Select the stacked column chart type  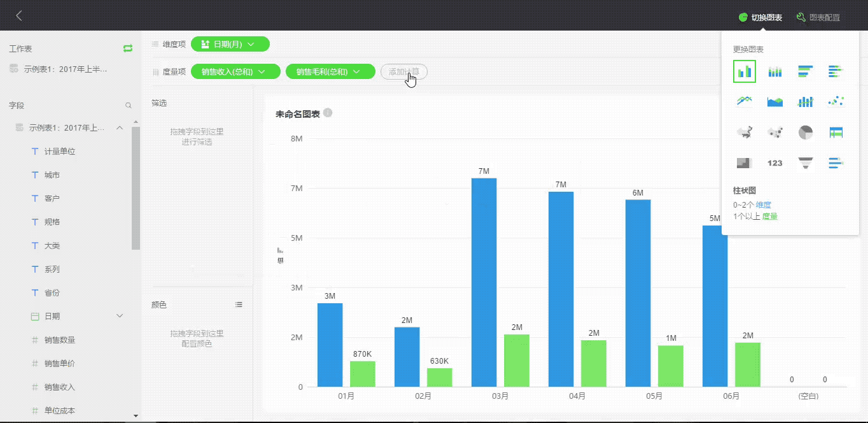[774, 71]
